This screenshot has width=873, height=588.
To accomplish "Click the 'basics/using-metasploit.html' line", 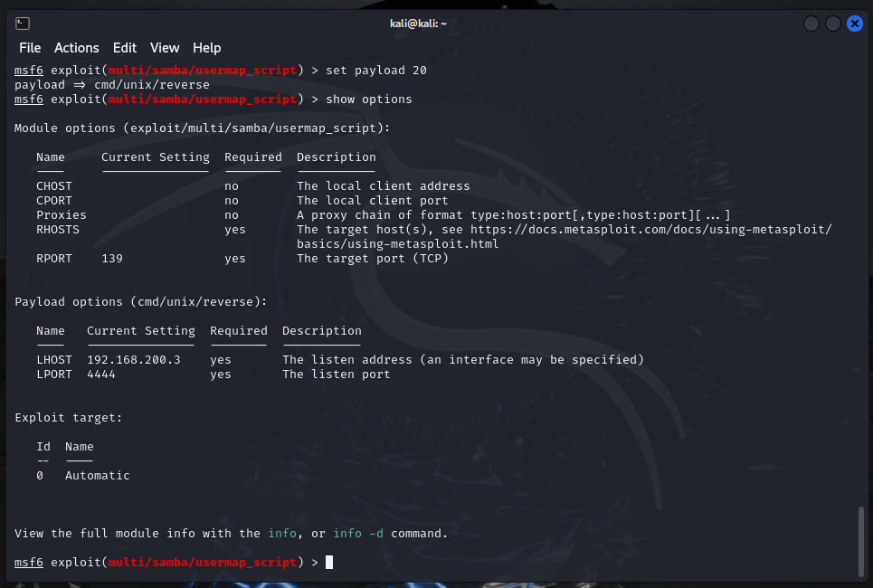I will pyautogui.click(x=397, y=244).
